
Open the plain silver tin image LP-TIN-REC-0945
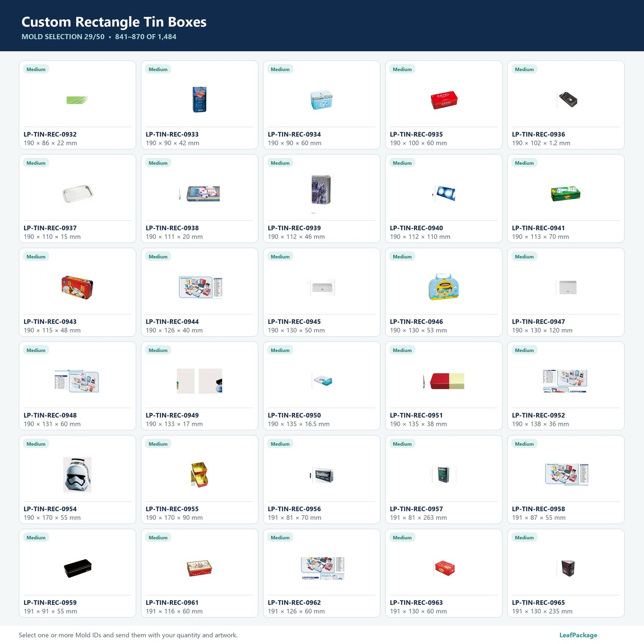click(322, 287)
